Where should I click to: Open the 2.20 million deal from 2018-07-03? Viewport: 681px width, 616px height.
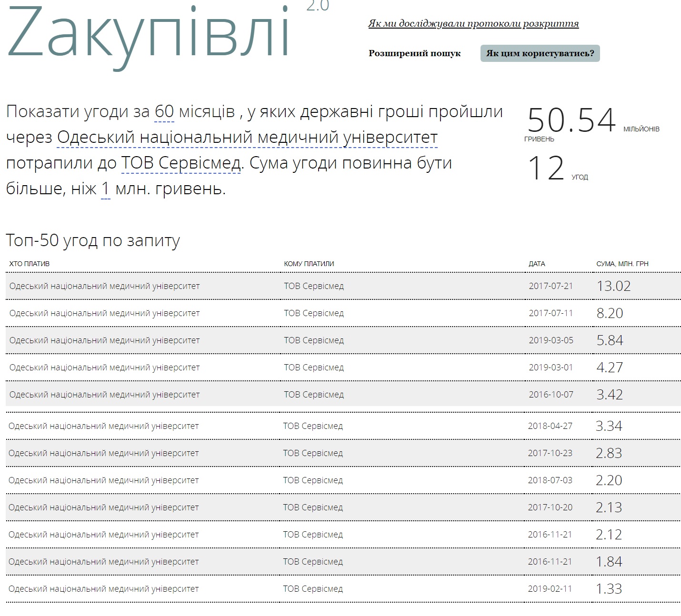(x=609, y=480)
